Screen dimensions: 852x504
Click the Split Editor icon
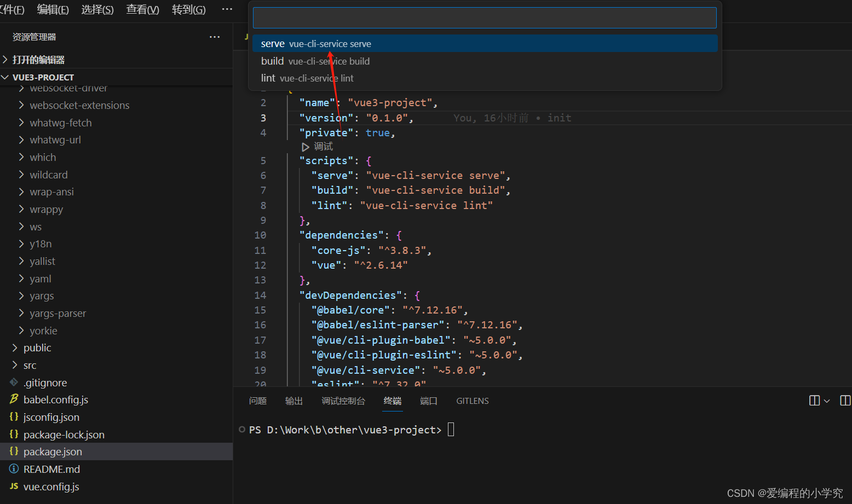point(814,400)
